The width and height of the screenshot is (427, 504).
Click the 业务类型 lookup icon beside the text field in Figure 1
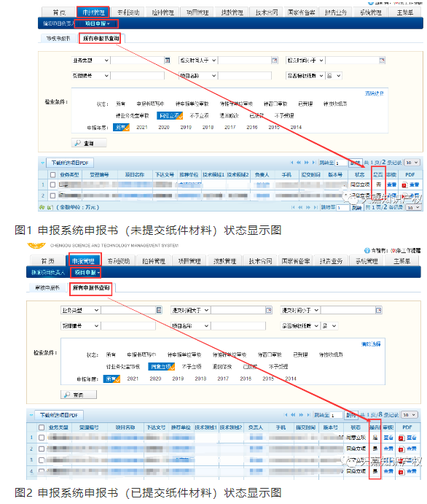168,60
